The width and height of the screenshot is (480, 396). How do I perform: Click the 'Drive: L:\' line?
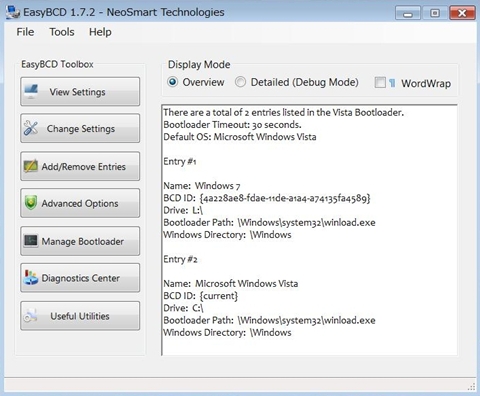point(183,210)
